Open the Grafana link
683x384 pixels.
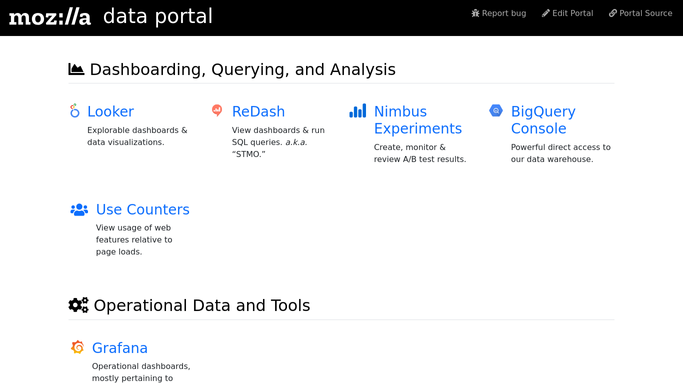click(x=120, y=348)
